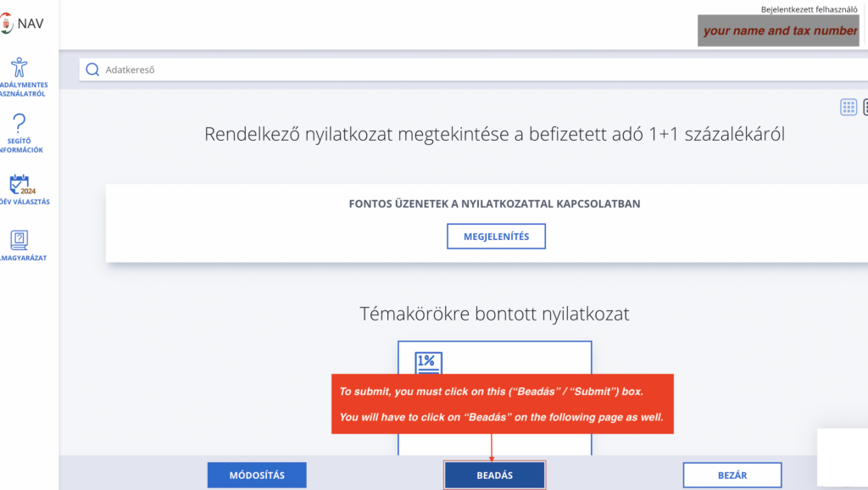
Task: Click the 1% document icon in tile
Action: tap(428, 363)
